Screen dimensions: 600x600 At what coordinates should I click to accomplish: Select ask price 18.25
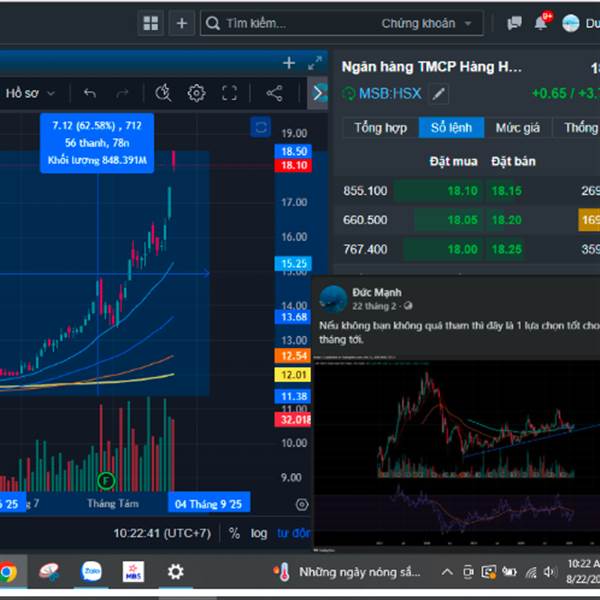506,249
